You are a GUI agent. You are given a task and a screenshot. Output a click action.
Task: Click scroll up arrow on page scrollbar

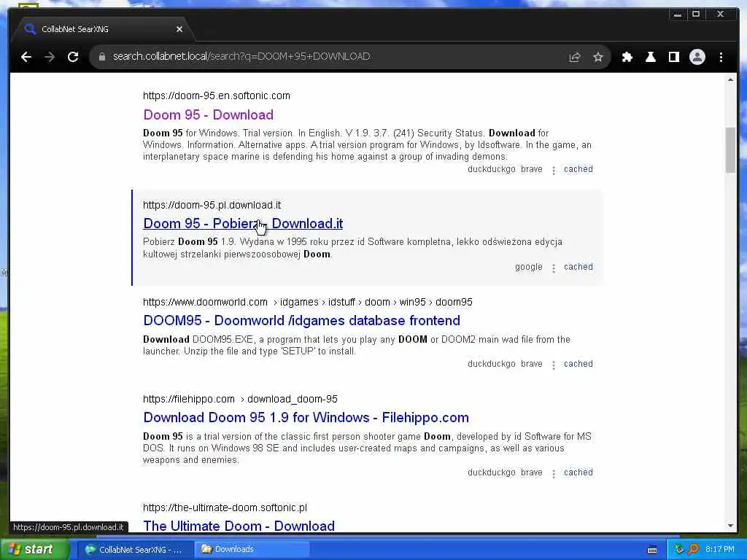730,80
